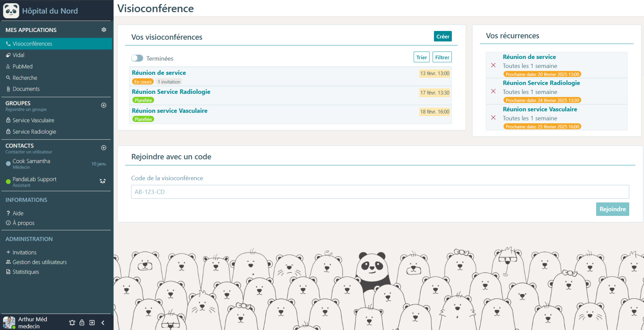
Task: Open the Mes Applications settings gear
Action: click(x=104, y=30)
